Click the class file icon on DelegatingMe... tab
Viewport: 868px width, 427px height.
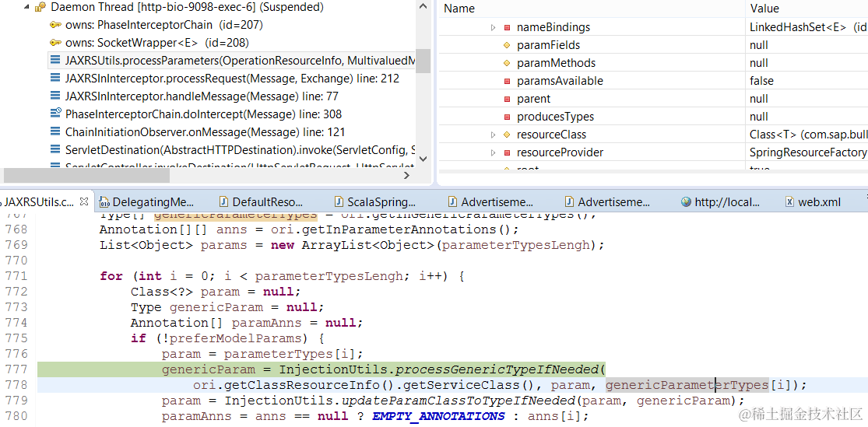104,202
